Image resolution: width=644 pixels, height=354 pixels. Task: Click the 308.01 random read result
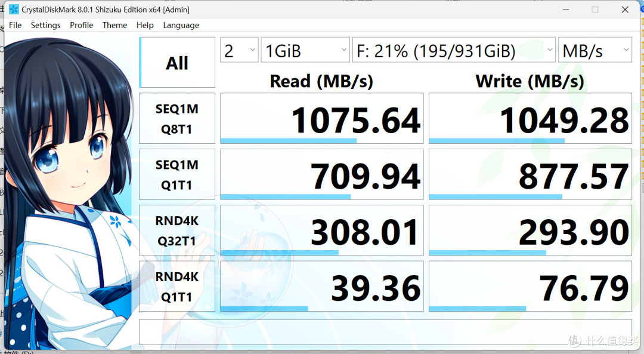click(322, 230)
